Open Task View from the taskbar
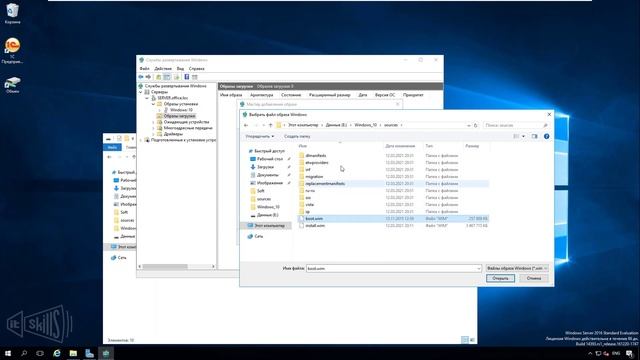Screen dimensions: 640x360 pos(40,353)
